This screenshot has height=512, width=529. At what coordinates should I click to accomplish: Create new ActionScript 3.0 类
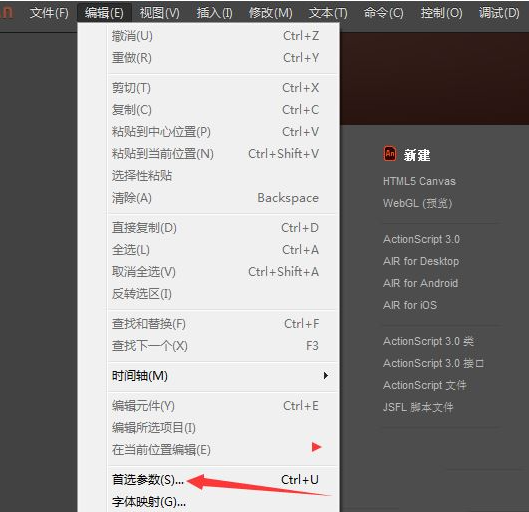[428, 341]
